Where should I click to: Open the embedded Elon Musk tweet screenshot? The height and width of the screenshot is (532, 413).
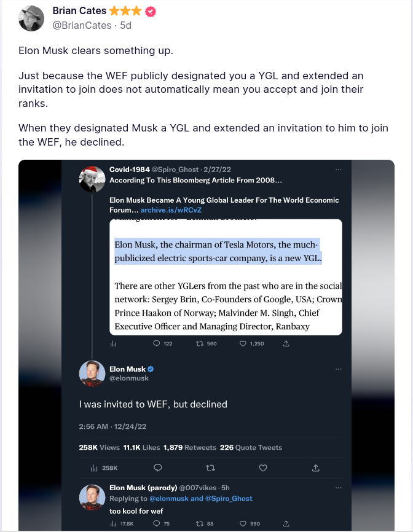[206, 345]
